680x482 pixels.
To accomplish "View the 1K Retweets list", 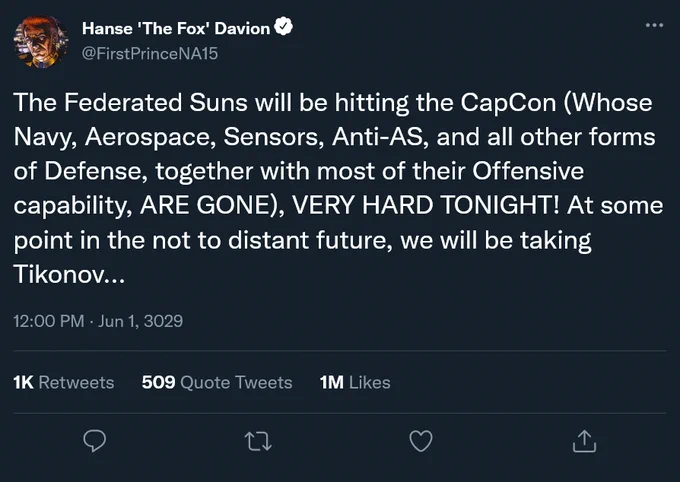I will pos(64,382).
